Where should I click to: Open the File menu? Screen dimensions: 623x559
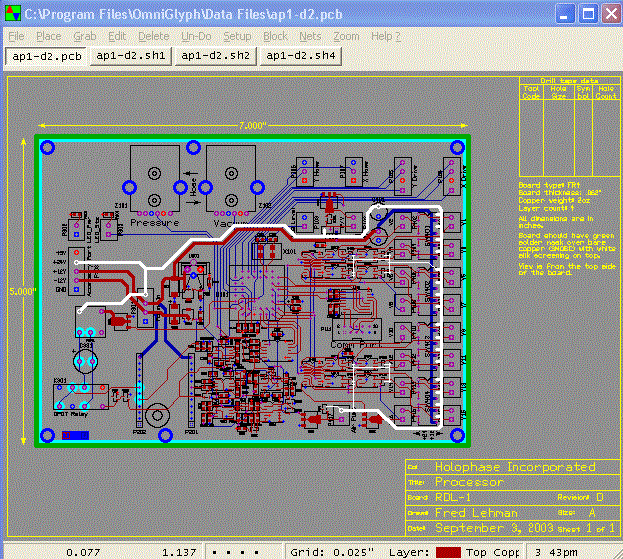click(16, 36)
